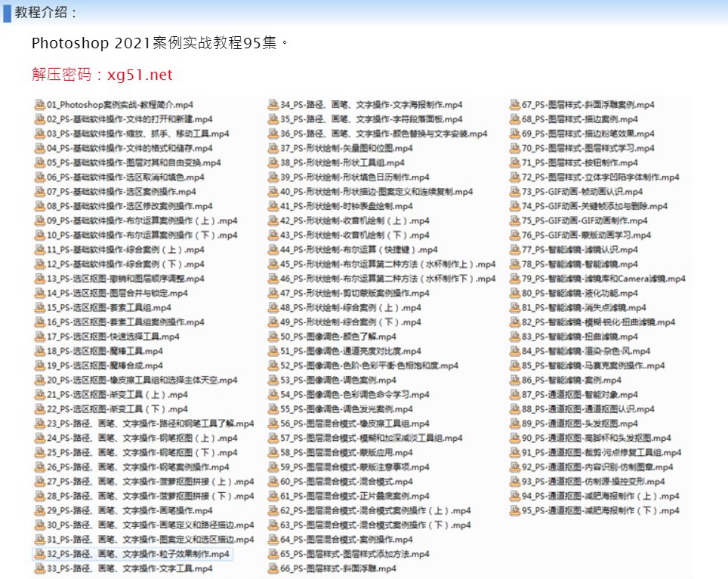Click file name 69_PS-图层样式-描边粉笔效果.mp4

pyautogui.click(x=588, y=134)
